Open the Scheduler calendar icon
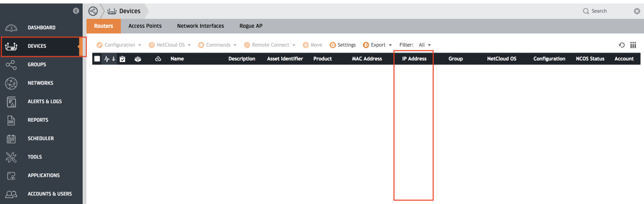Screen dimensions: 644x204 pyautogui.click(x=11, y=138)
